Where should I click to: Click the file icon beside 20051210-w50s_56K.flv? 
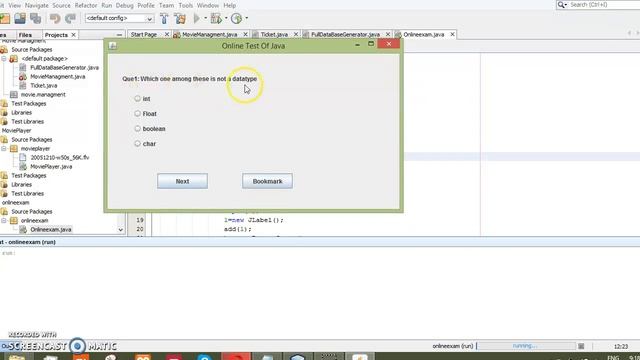[x=23, y=158]
